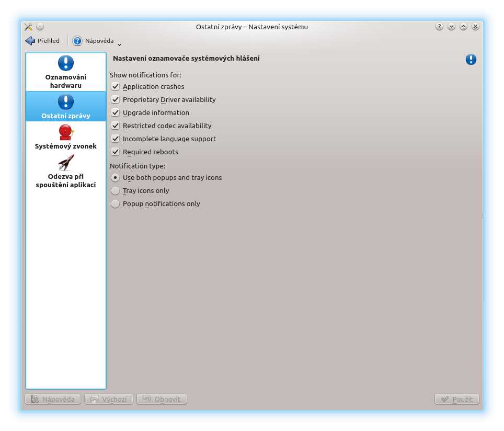Open Oznamování hardwaru module icon
Screen dimensions: 504x431
point(66,63)
